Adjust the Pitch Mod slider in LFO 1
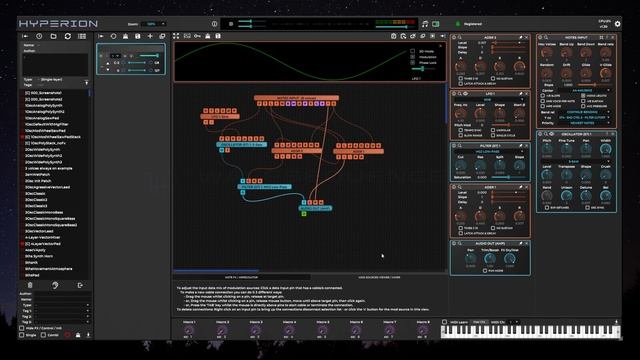 coord(509,125)
